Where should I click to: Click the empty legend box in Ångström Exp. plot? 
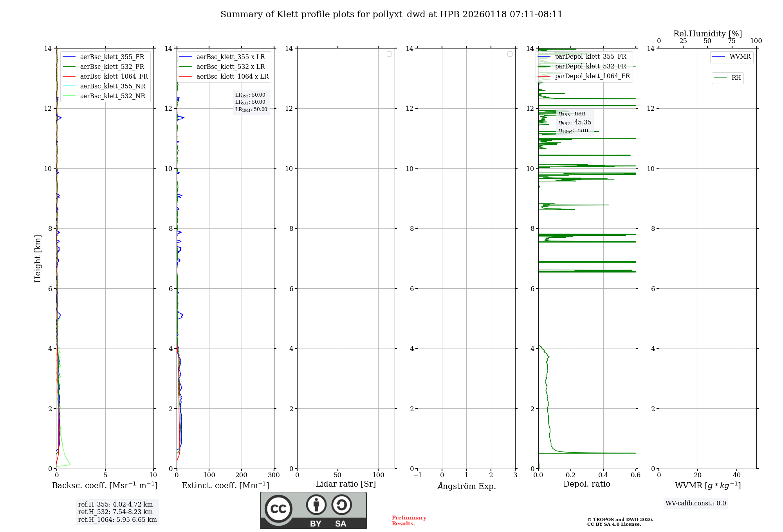click(510, 54)
